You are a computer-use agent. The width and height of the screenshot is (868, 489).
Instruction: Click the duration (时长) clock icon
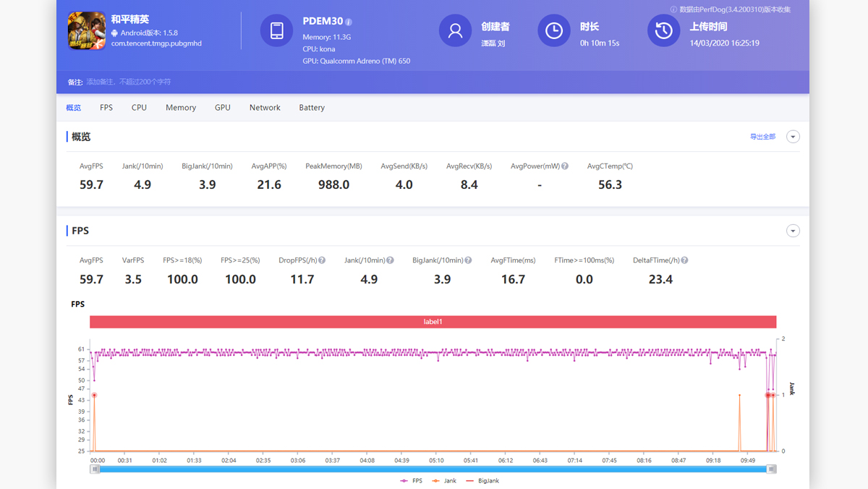tap(553, 30)
